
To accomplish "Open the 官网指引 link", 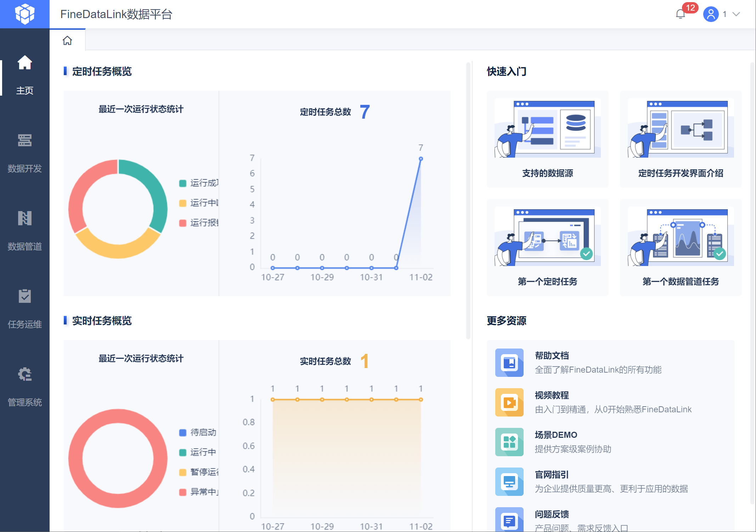I will (552, 475).
